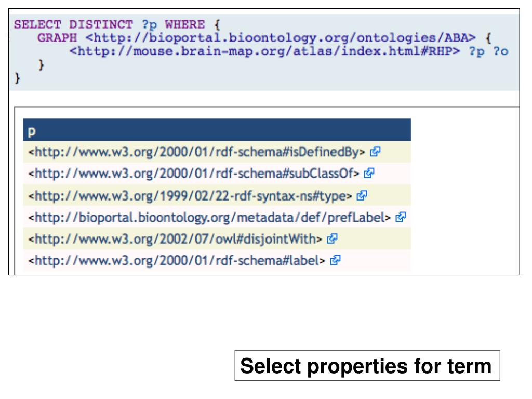This screenshot has height=399, width=532.
Task: Click the Select properties for term caption
Action: pos(367,366)
